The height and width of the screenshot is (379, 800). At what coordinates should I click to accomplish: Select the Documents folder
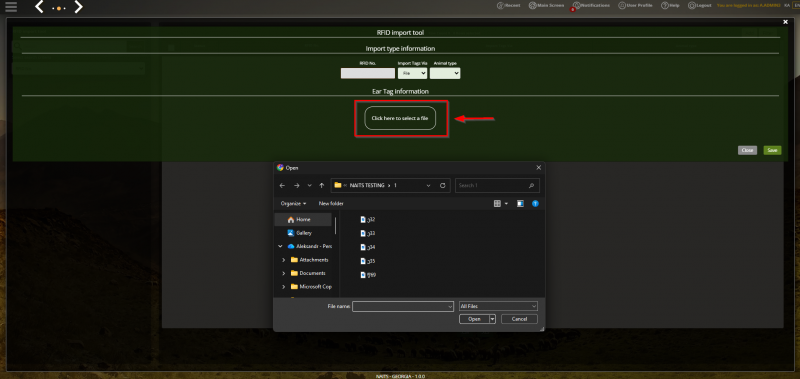tap(308, 273)
